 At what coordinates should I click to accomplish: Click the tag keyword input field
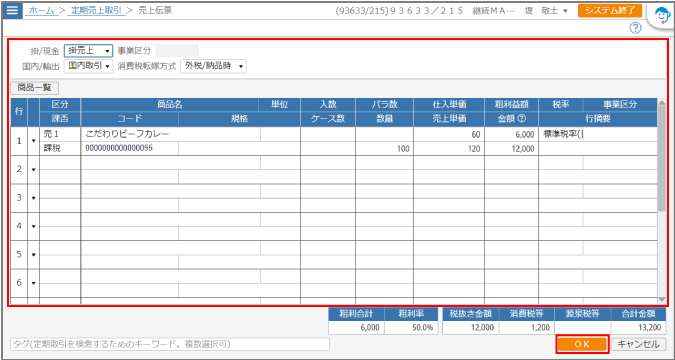coord(170,344)
